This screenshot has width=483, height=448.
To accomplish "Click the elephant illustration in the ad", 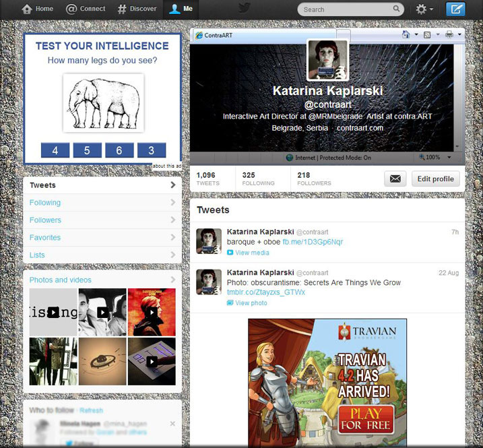I will (x=104, y=103).
